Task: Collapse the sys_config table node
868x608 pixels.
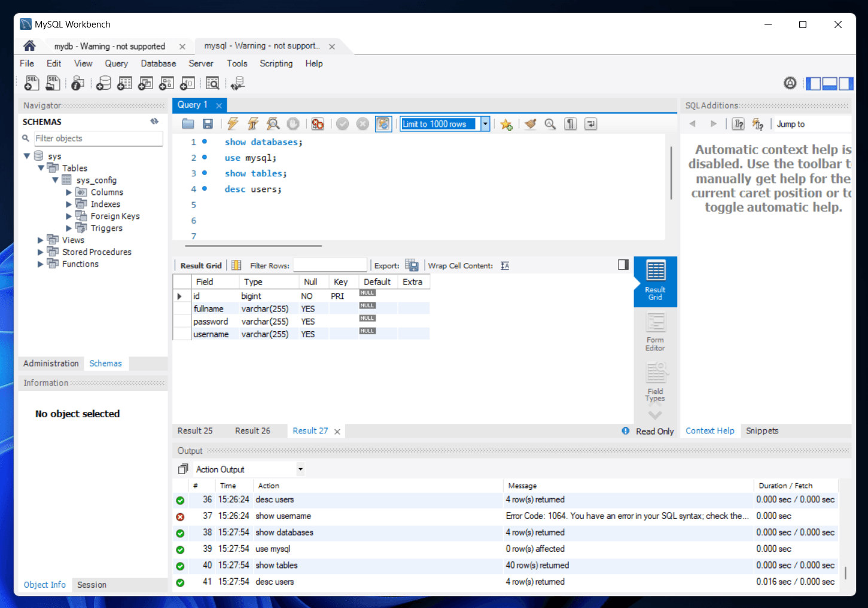Action: (55, 180)
